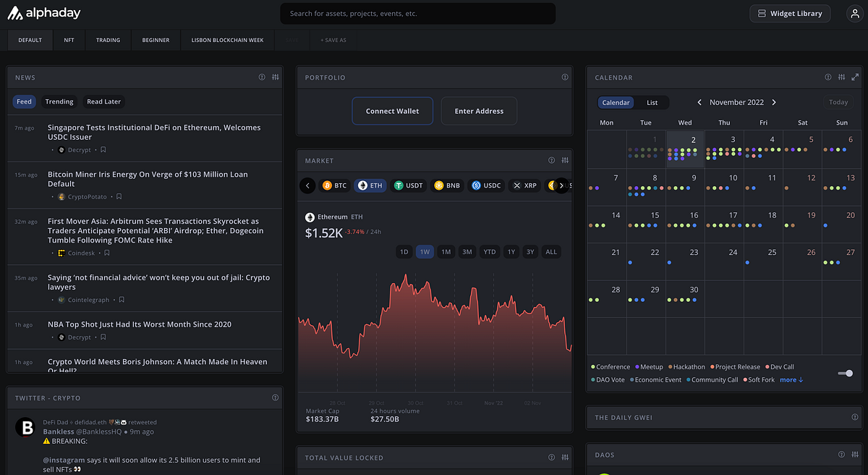Click the Enter Address button
Viewport: 868px width, 475px height.
pyautogui.click(x=479, y=111)
